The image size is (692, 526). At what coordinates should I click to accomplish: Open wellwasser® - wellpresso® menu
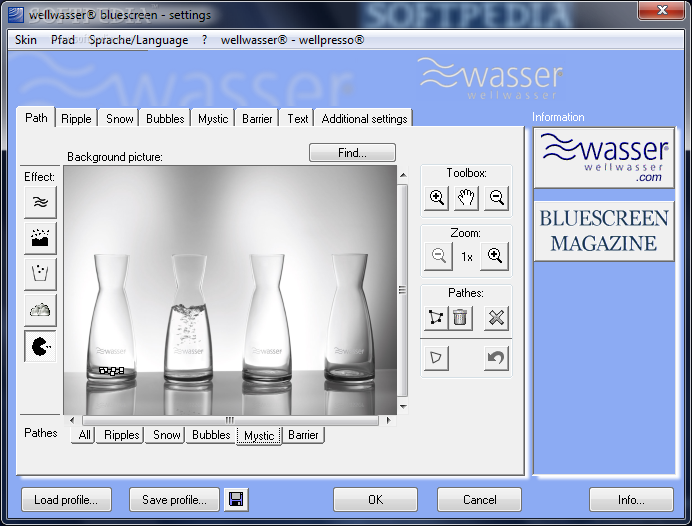(293, 40)
